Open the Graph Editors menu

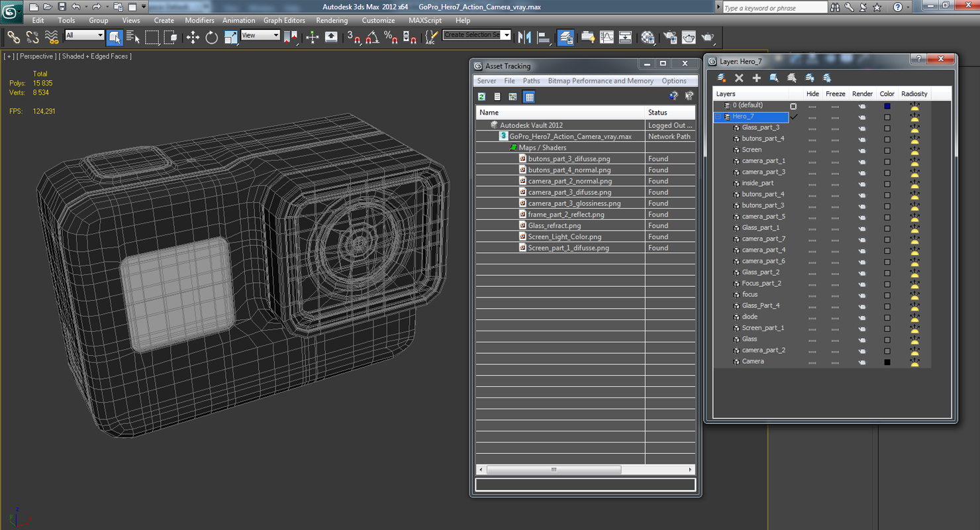(284, 21)
